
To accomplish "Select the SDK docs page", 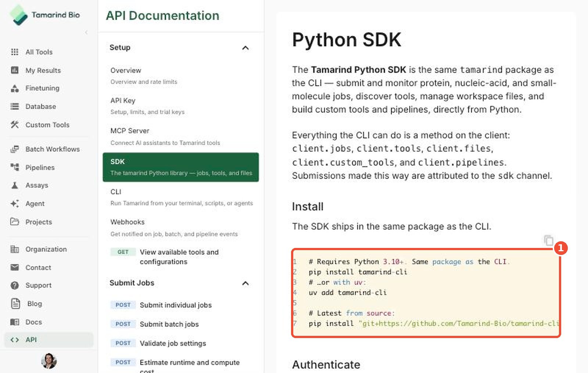I will (180, 167).
